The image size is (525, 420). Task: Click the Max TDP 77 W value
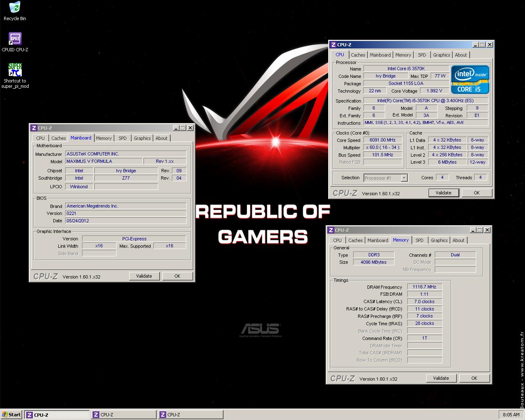pos(440,76)
